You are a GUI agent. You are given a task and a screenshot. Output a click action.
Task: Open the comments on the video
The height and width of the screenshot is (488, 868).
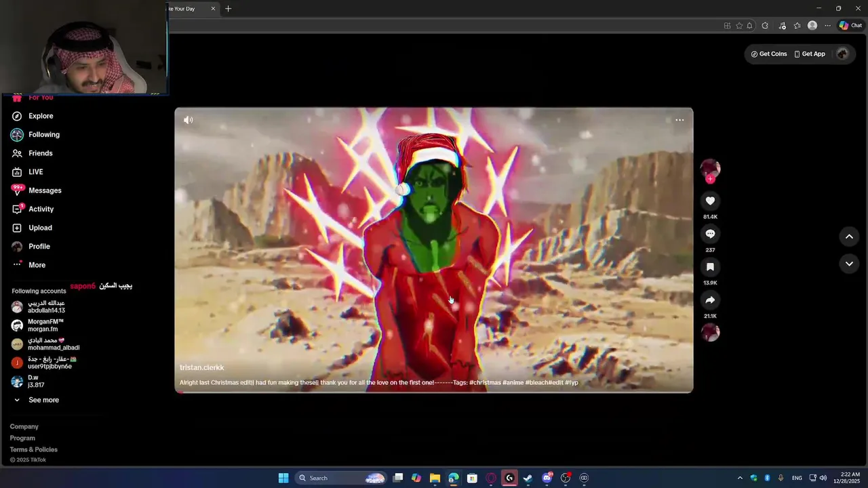(x=710, y=234)
